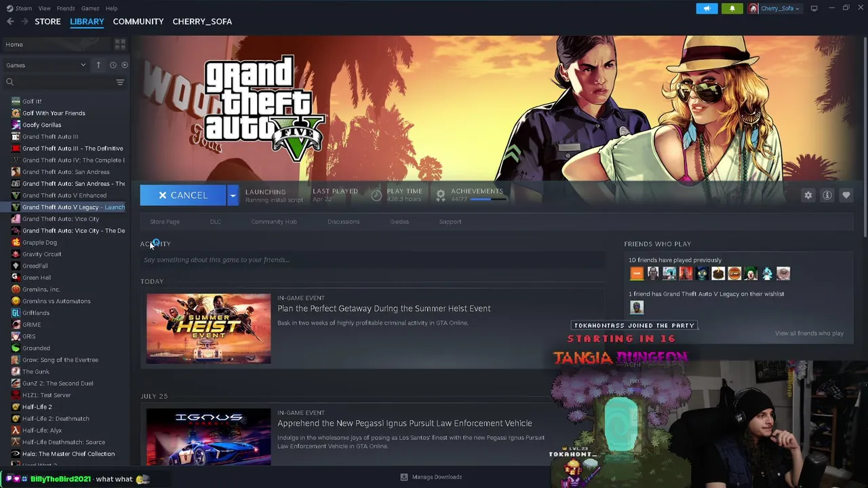This screenshot has height=488, width=868.
Task: Expand the Cherry_Sofa account dropdown
Action: (797, 9)
